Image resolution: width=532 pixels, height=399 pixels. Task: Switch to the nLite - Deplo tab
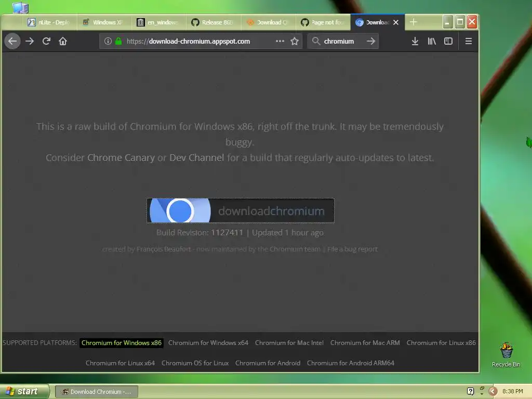49,22
